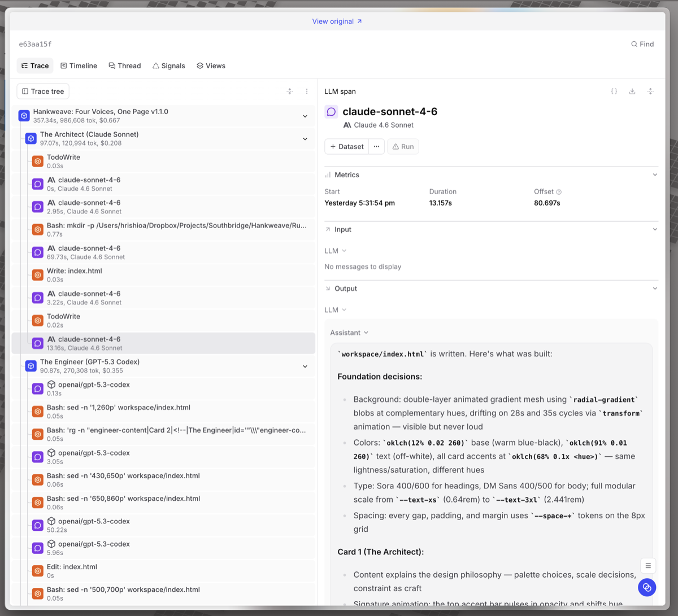This screenshot has height=616, width=678.
Task: Collapse the Input section
Action: 655,230
